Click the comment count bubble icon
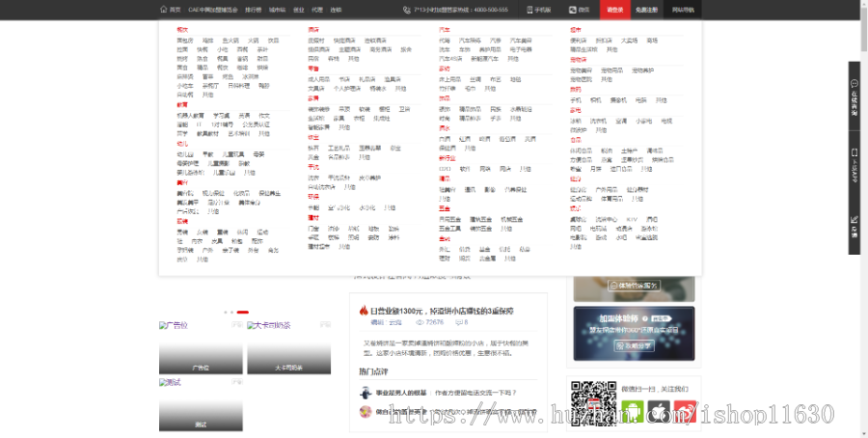The image size is (868, 438). click(458, 322)
